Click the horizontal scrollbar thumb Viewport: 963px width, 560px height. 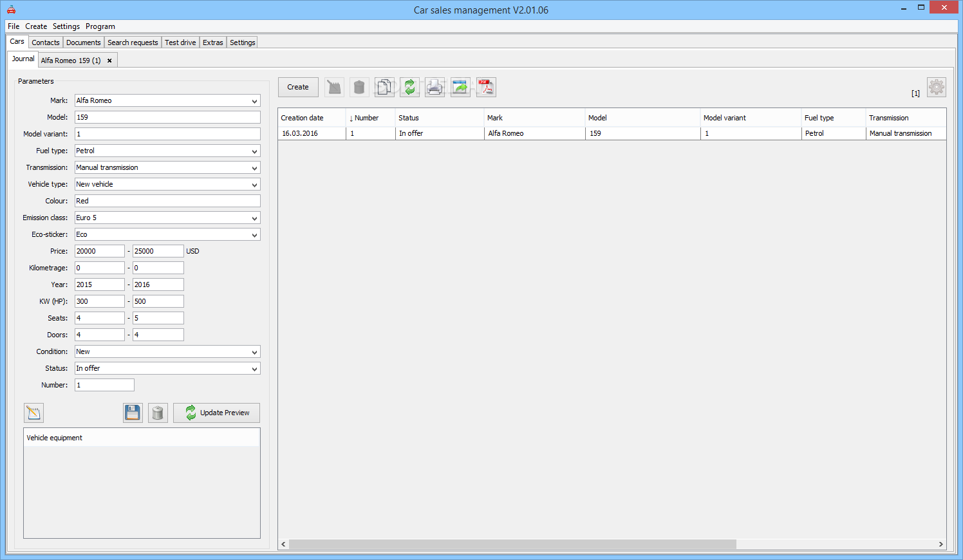512,545
